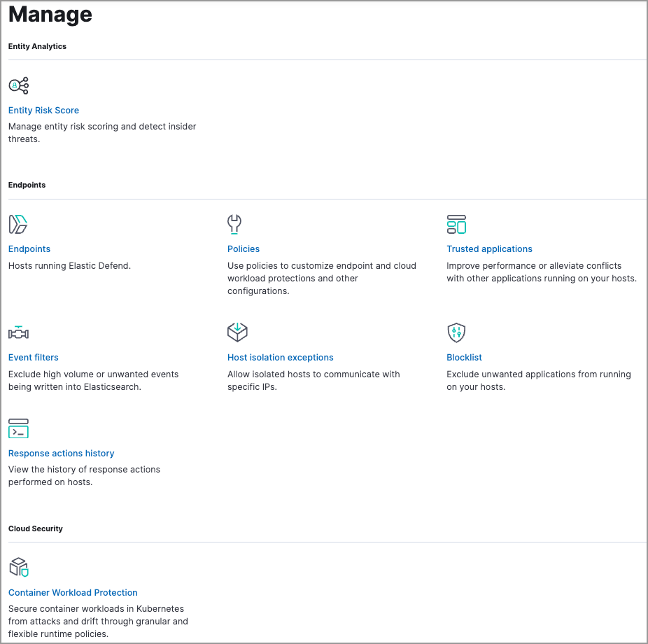Screen dimensions: 648x644
Task: Click the Host isolation exceptions box icon
Action: (x=237, y=332)
